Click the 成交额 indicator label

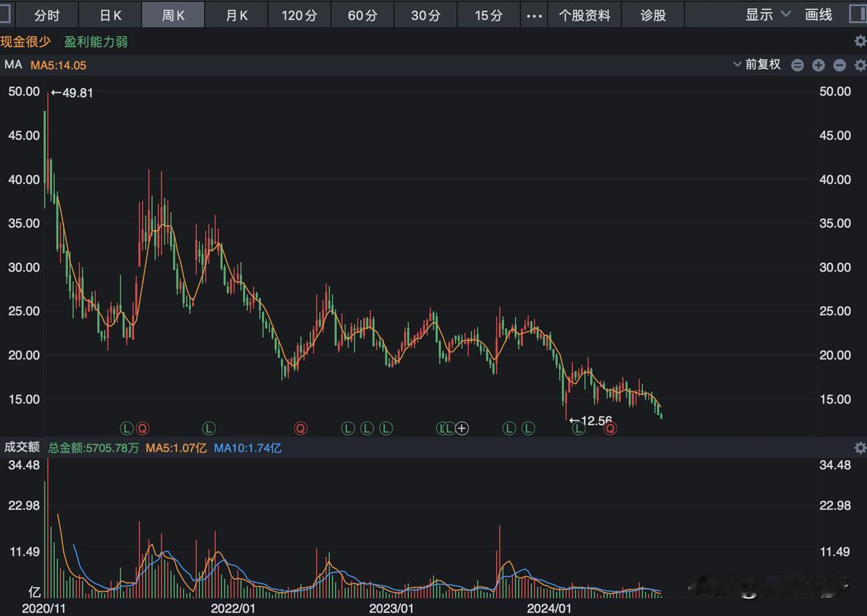click(22, 447)
